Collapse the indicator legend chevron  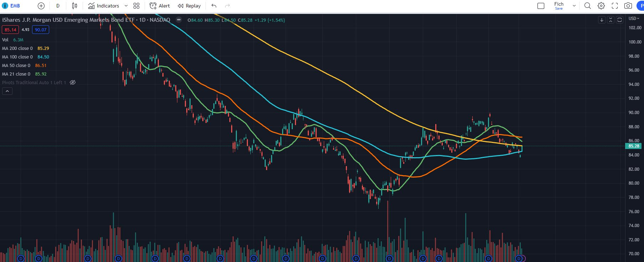click(x=7, y=91)
